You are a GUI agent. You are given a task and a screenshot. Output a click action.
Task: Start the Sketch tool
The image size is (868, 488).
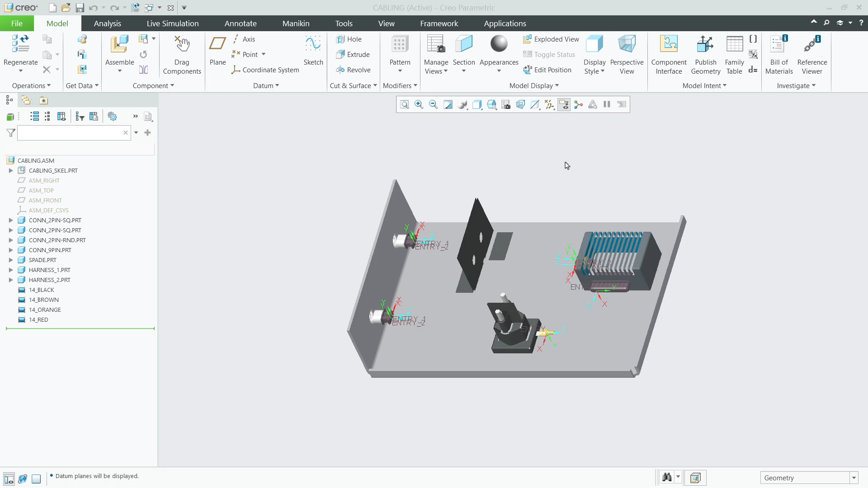coord(313,50)
